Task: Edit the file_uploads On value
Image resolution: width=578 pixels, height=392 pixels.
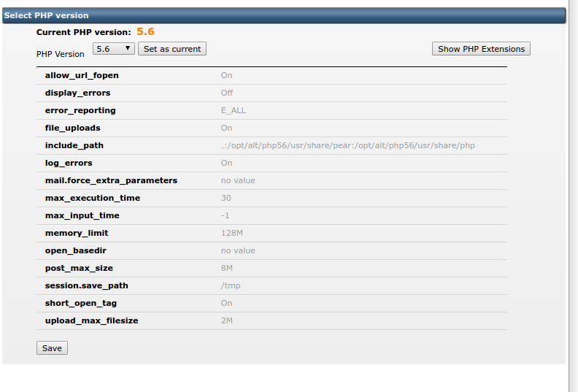Action: pyautogui.click(x=227, y=128)
